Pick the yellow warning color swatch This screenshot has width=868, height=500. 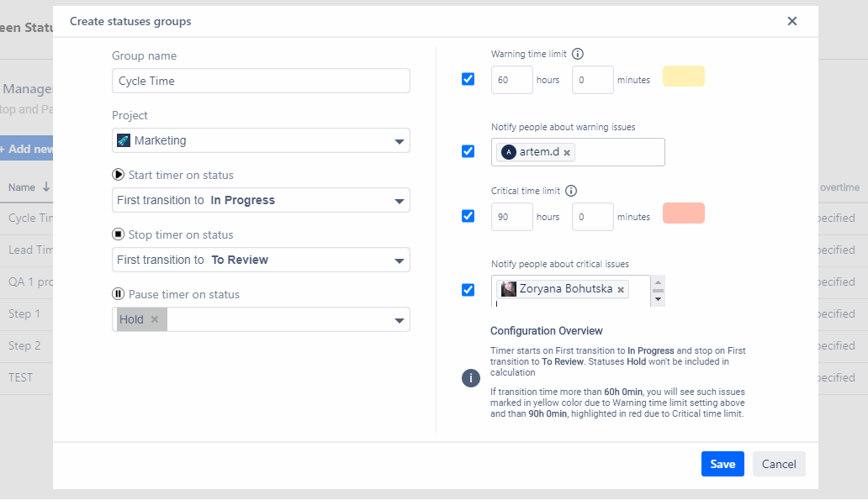(684, 76)
